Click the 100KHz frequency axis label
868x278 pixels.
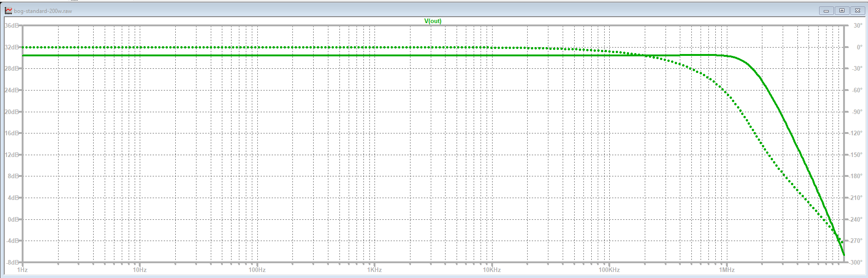click(x=609, y=270)
